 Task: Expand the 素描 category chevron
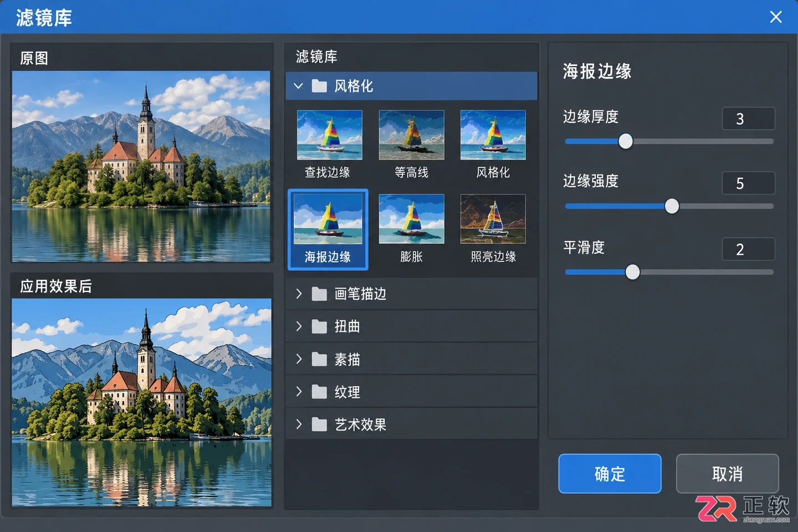[x=299, y=359]
